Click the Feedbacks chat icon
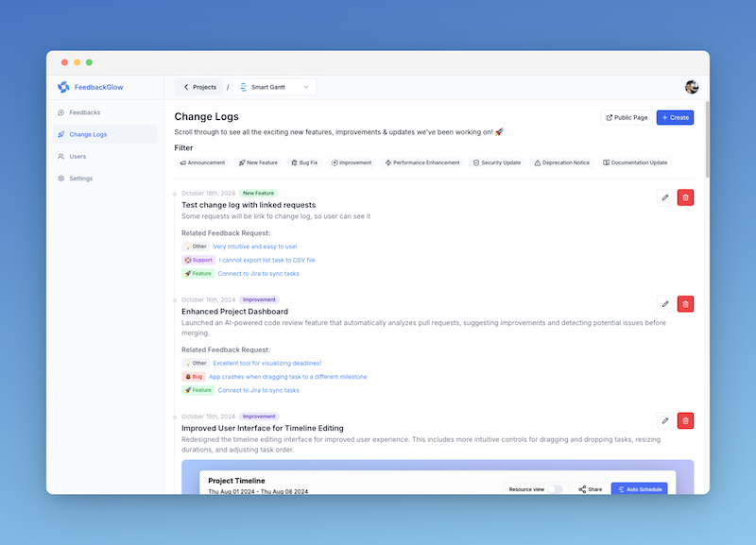756x545 pixels. click(60, 112)
